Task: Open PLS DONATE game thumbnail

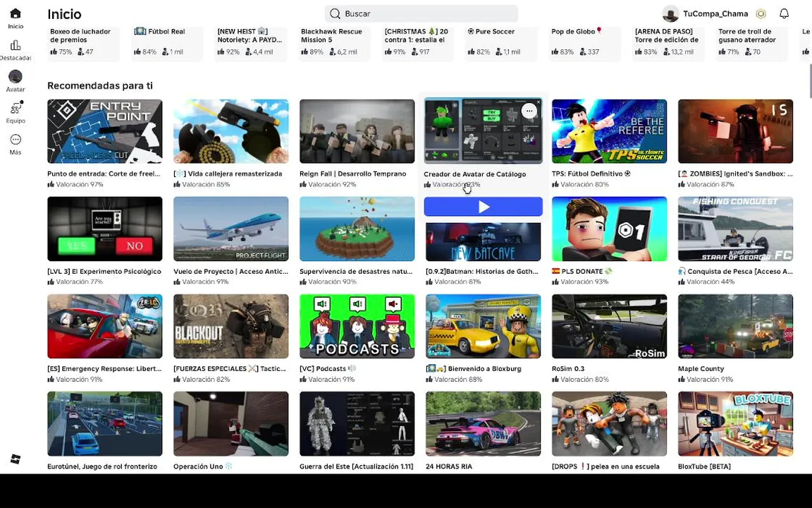Action: pyautogui.click(x=609, y=229)
